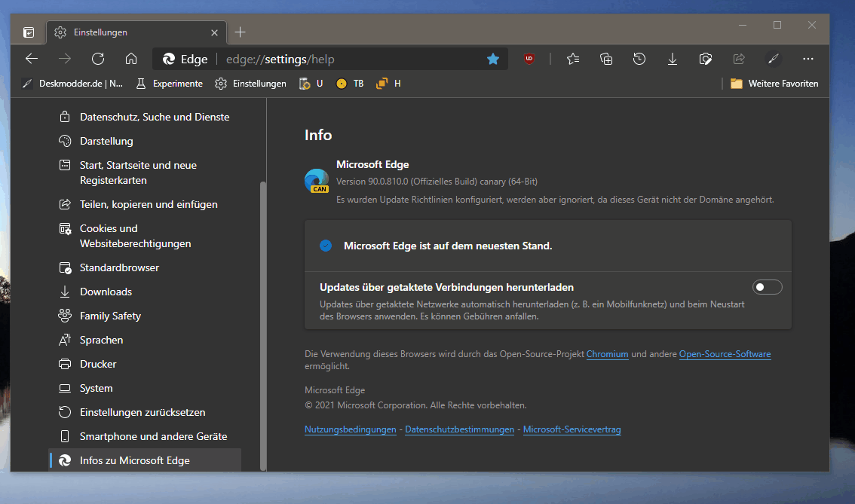Click the forward navigation arrow
Viewport: 855px width, 504px height.
point(65,59)
